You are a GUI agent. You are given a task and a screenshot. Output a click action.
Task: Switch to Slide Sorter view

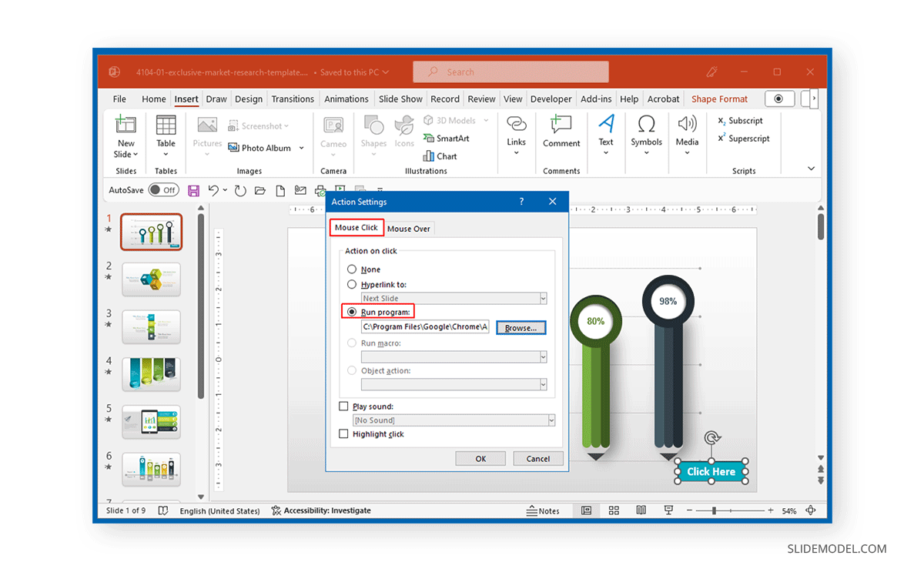click(614, 510)
